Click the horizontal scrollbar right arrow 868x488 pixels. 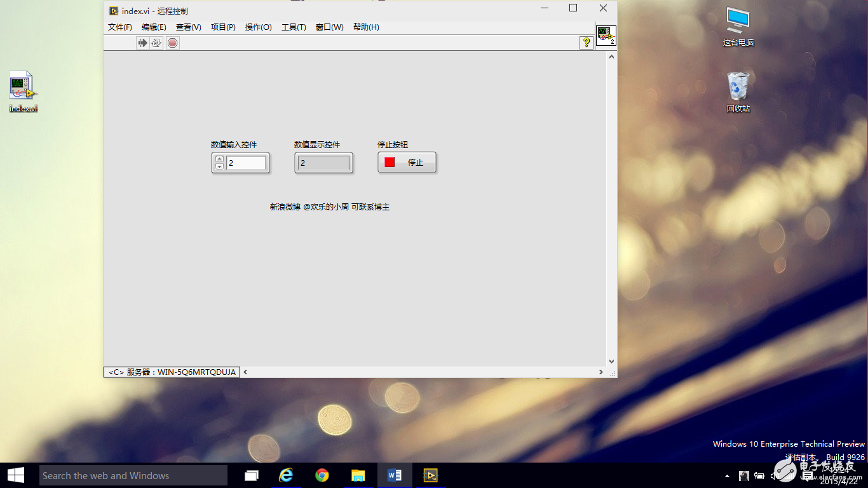tap(601, 372)
